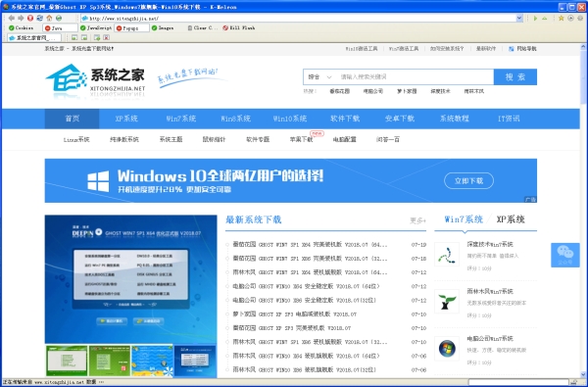Click the previous tab icon on tab bar

click(74, 37)
